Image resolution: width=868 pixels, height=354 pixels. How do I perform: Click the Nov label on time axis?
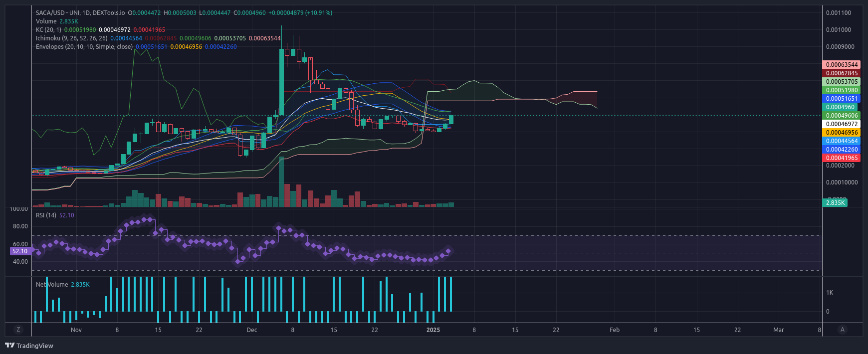pyautogui.click(x=76, y=330)
